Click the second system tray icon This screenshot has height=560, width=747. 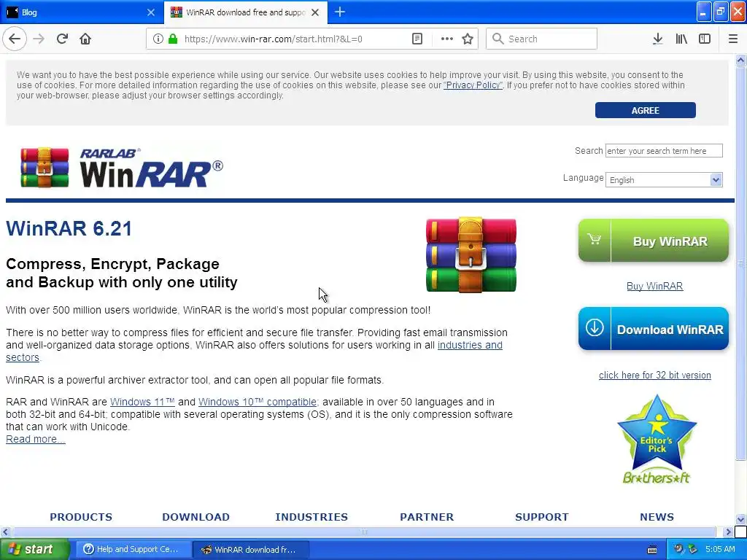693,549
